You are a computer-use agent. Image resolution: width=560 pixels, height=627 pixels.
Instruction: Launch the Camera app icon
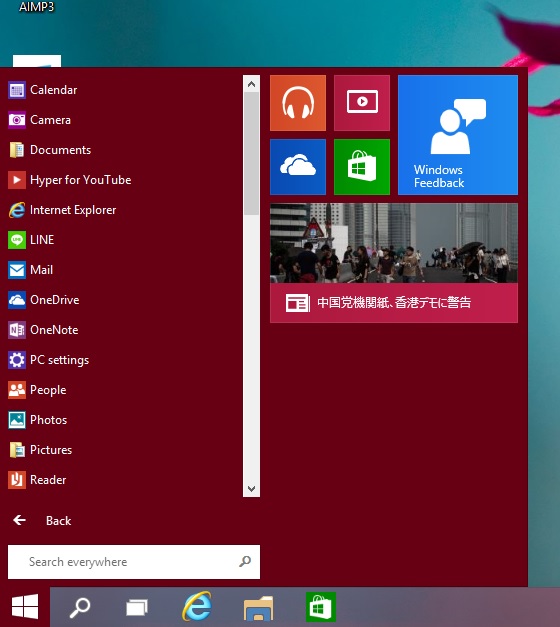pyautogui.click(x=17, y=120)
